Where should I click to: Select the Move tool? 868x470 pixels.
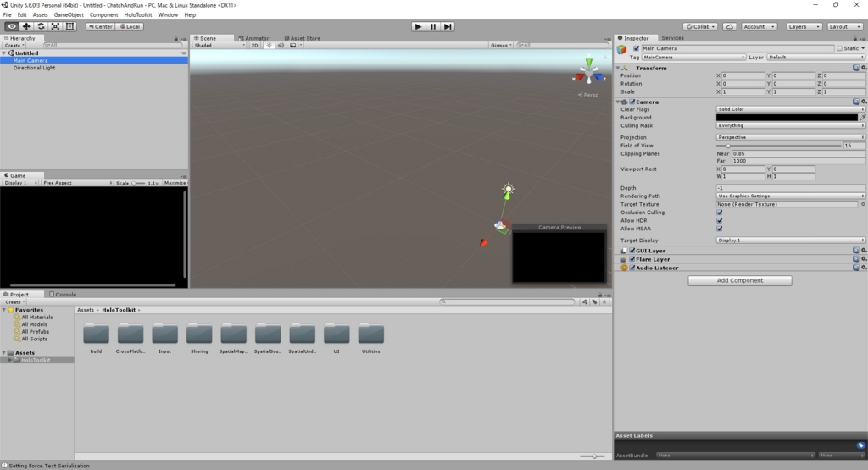[x=26, y=26]
